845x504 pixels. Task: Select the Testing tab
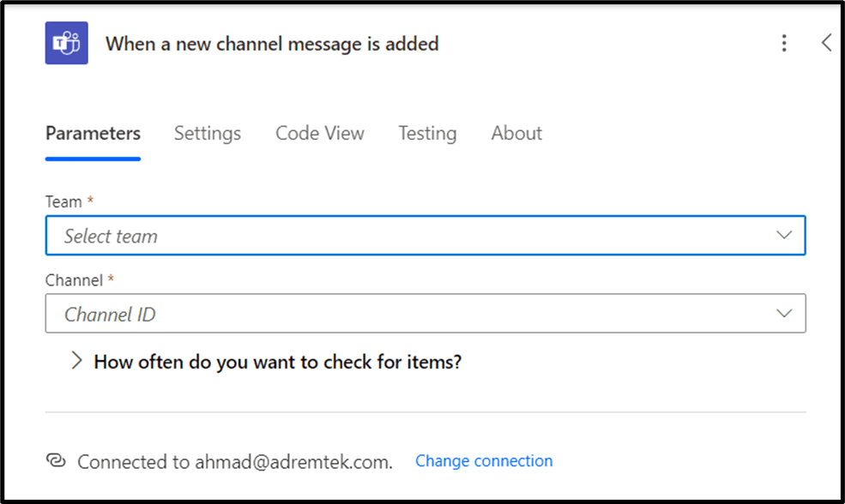pos(427,134)
